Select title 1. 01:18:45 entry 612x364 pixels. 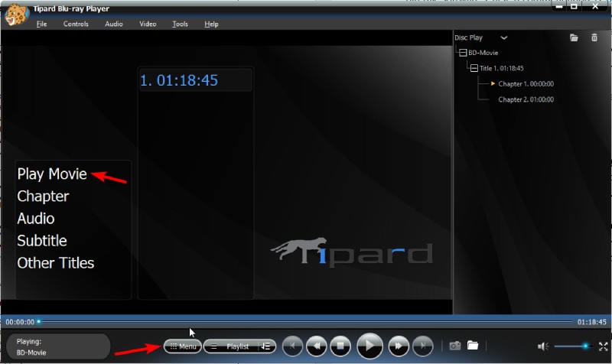[x=195, y=80]
